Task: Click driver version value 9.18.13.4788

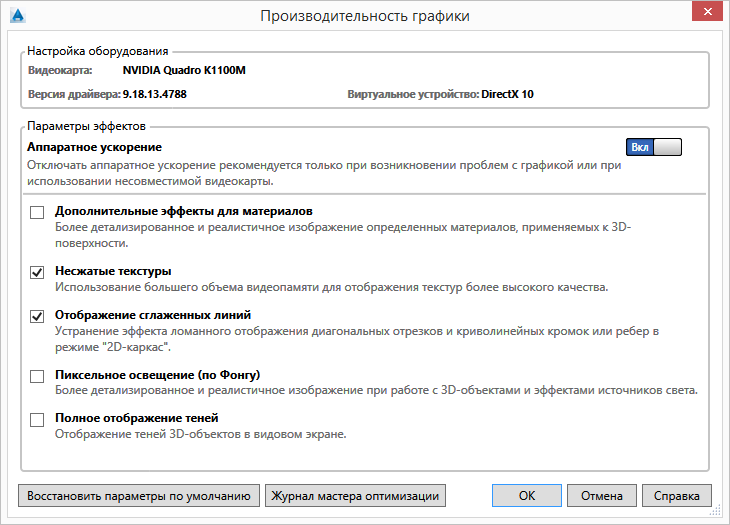Action: pos(155,94)
